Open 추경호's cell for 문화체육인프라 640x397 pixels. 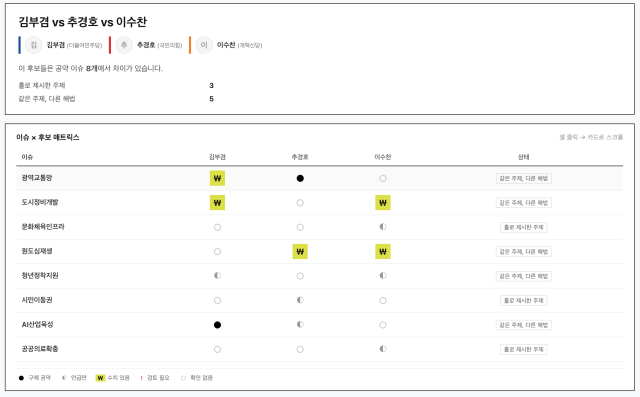point(300,227)
